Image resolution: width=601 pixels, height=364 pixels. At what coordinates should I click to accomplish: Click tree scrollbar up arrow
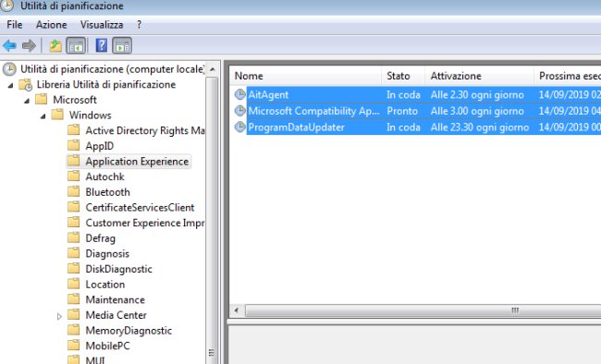[213, 69]
